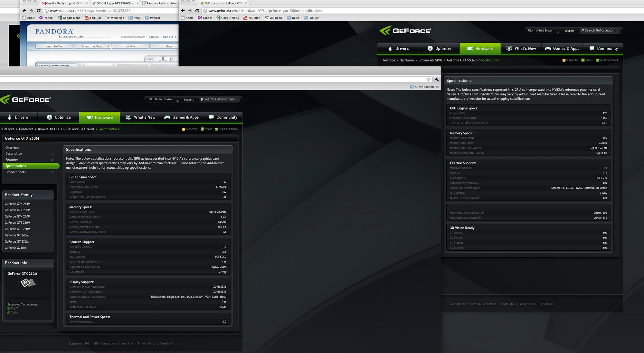644x353 pixels.
Task: Click the Subscribe RSS icon on the GTX 260M page
Action: click(183, 129)
